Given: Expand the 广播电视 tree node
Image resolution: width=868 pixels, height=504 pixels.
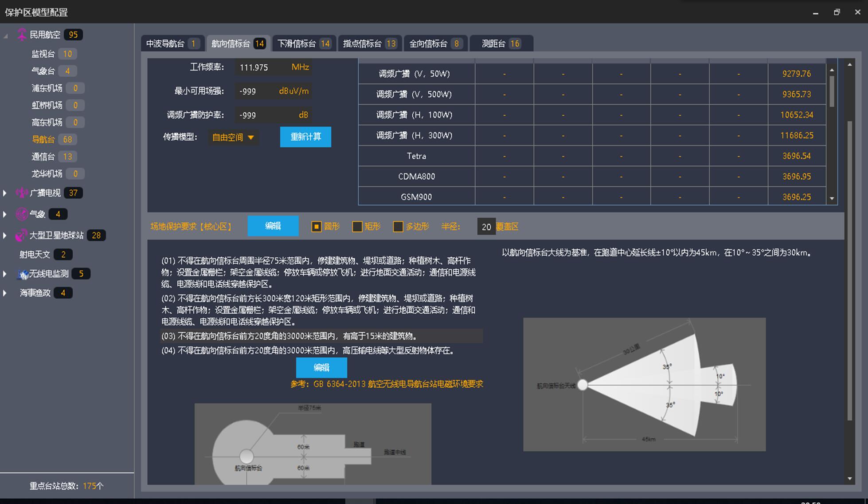Looking at the screenshot, I should point(5,193).
